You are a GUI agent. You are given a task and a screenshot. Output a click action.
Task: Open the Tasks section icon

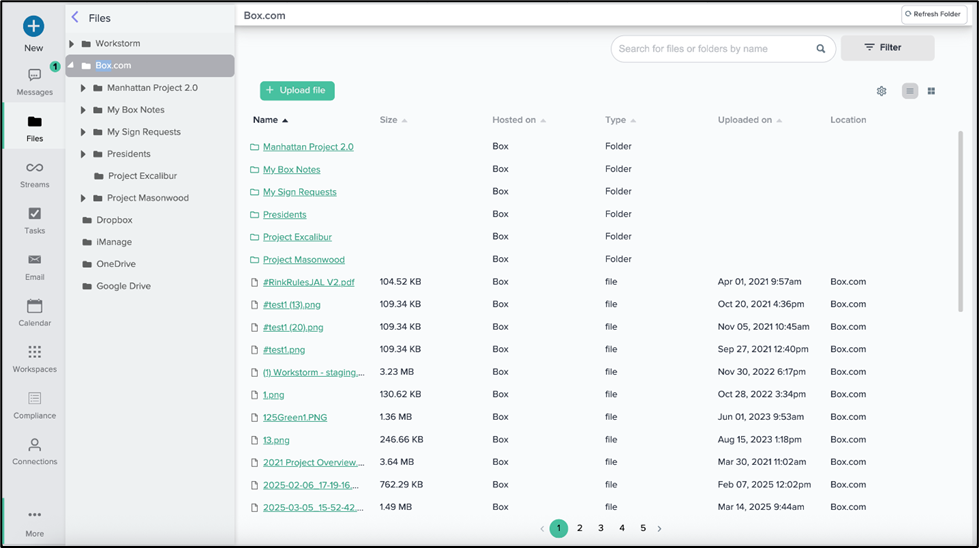(x=34, y=213)
